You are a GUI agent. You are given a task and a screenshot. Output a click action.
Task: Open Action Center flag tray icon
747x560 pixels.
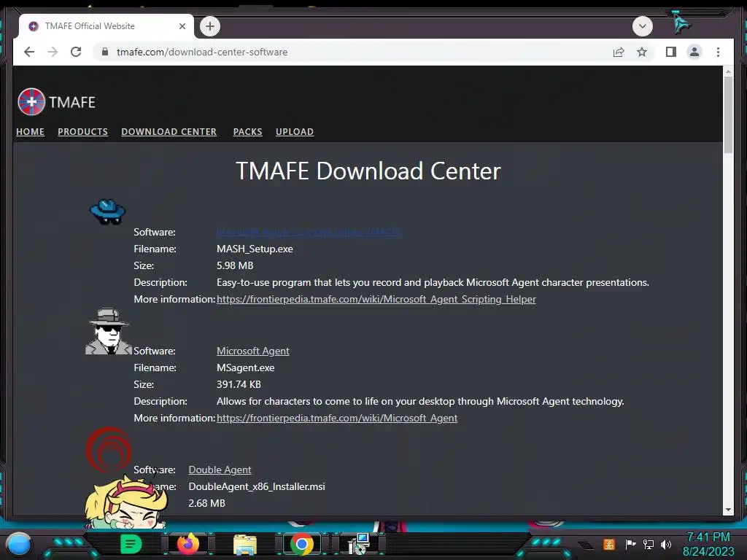pos(630,544)
